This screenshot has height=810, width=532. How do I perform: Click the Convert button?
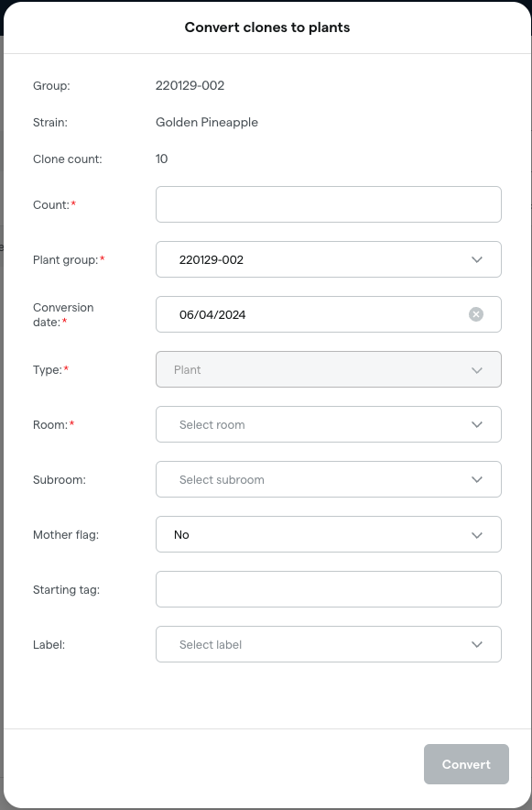click(x=466, y=764)
